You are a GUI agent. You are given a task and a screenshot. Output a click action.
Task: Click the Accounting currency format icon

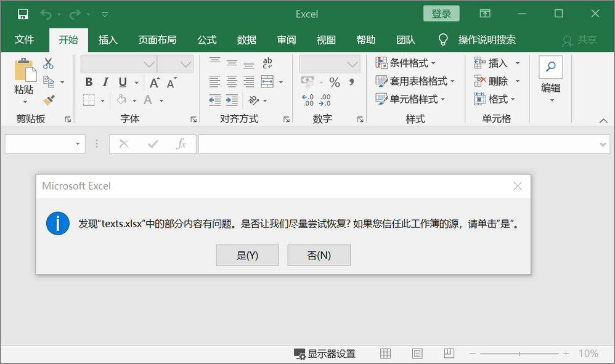click(x=308, y=82)
